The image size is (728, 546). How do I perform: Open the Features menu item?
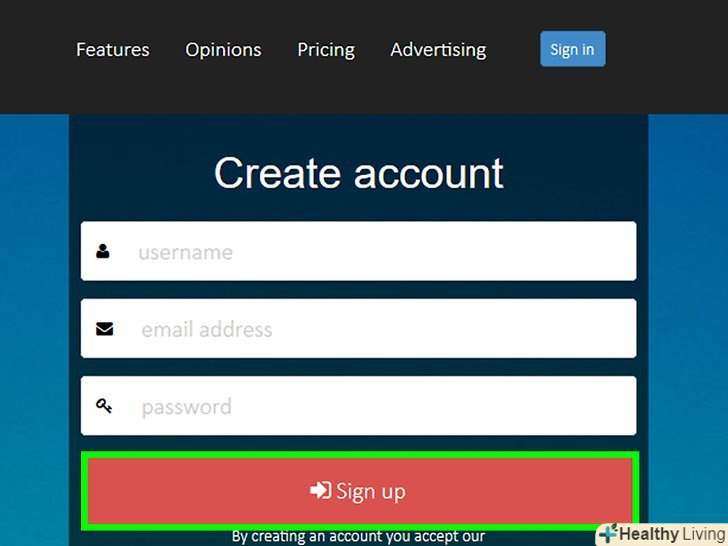coord(113,50)
